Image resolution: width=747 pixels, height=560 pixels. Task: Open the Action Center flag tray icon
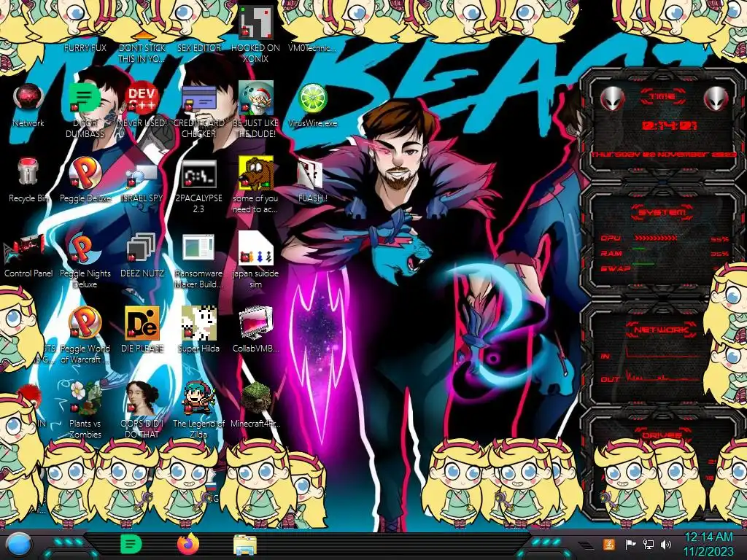click(x=630, y=544)
